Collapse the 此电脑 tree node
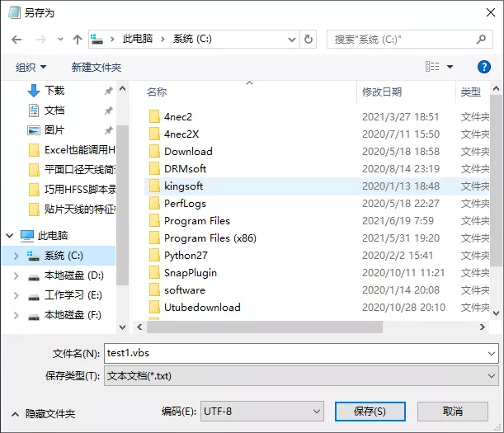 click(x=10, y=236)
